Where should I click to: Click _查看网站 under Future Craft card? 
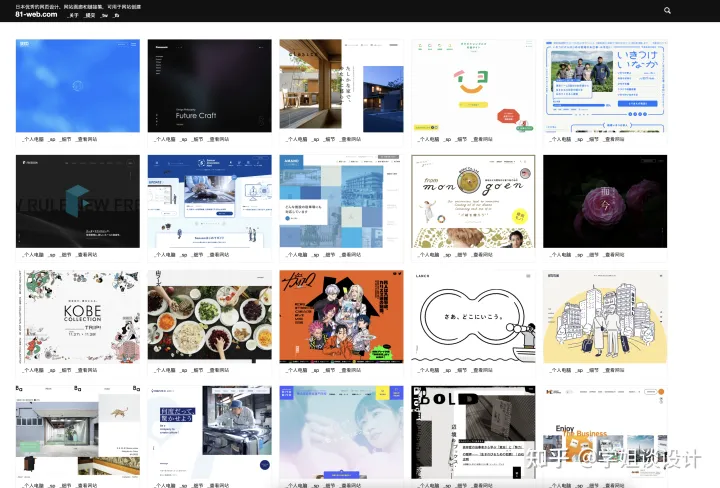[219, 139]
